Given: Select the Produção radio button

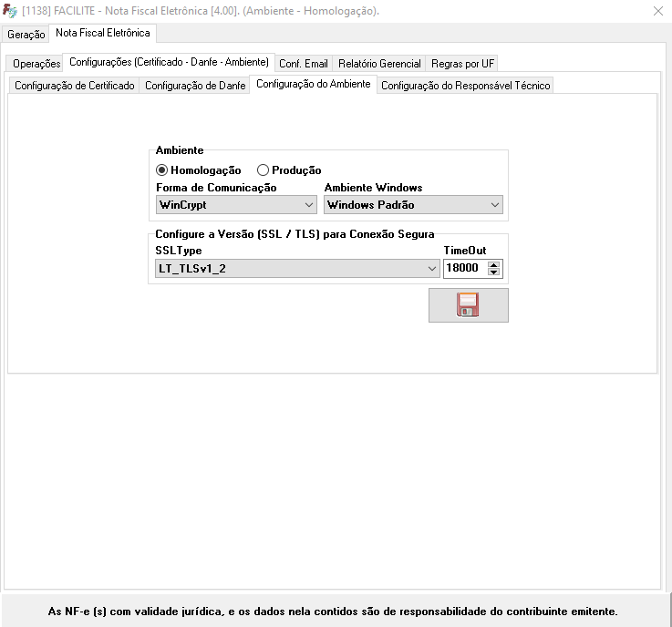Looking at the screenshot, I should click(x=264, y=170).
